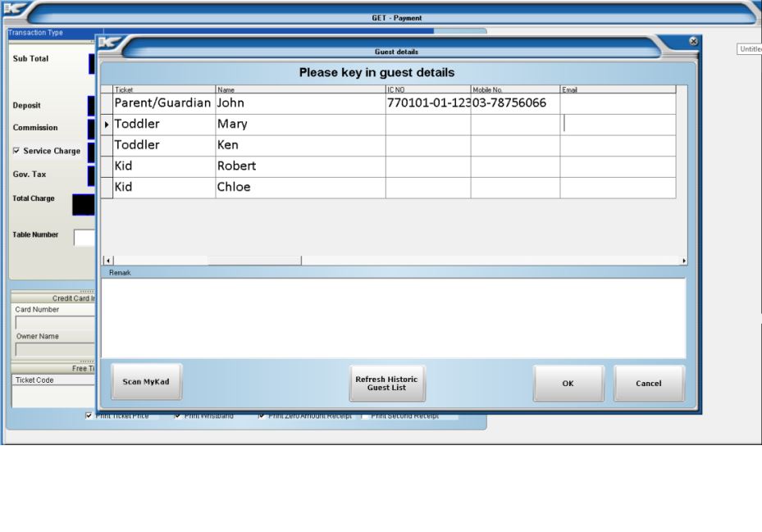Select the name cell containing John
The height and width of the screenshot is (532, 762).
(x=300, y=103)
